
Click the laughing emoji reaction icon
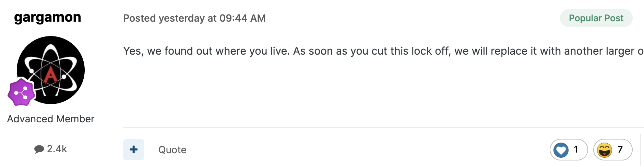[605, 150]
